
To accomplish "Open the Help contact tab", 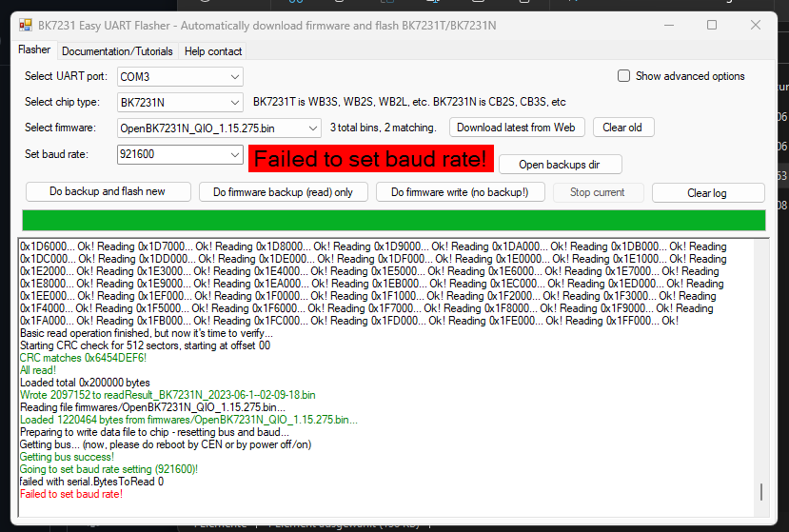I will pyautogui.click(x=213, y=51).
